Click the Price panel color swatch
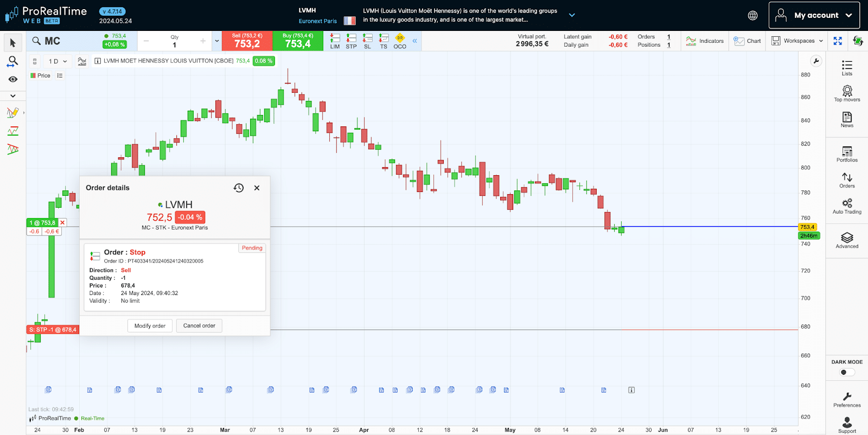Screen dimensions: 868x435 [x=33, y=75]
